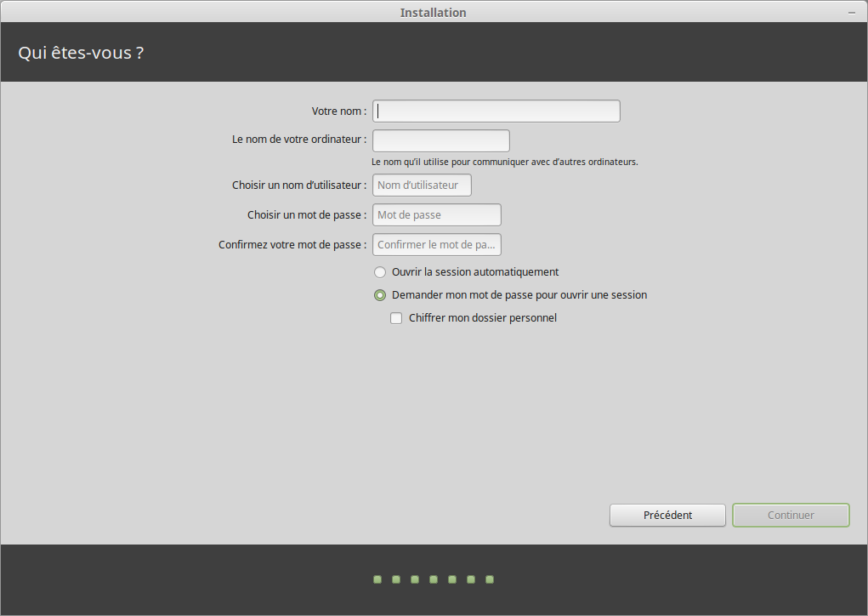The width and height of the screenshot is (868, 616).
Task: Select 'Ouvrir la session automatiquement' radio option
Action: (380, 272)
